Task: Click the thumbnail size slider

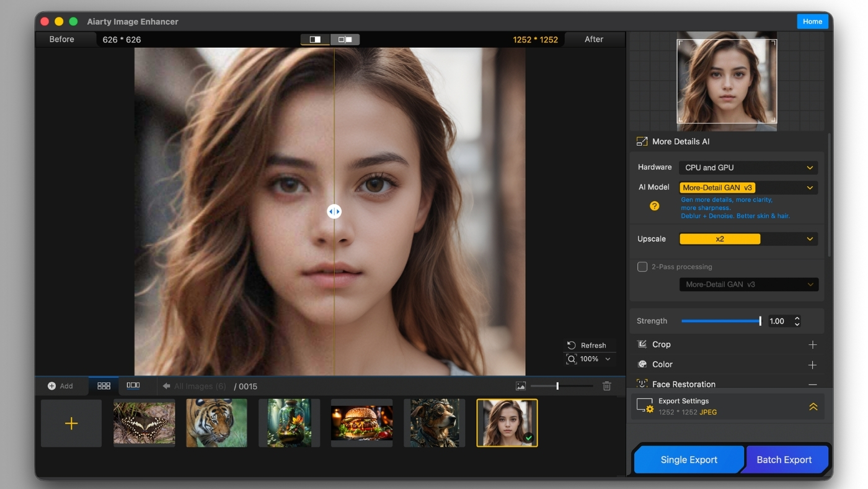Action: click(x=562, y=386)
